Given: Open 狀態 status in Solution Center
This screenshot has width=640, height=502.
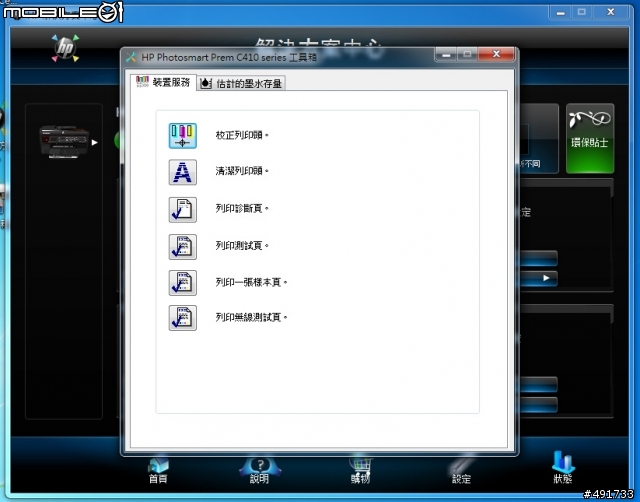Looking at the screenshot, I should (x=562, y=468).
